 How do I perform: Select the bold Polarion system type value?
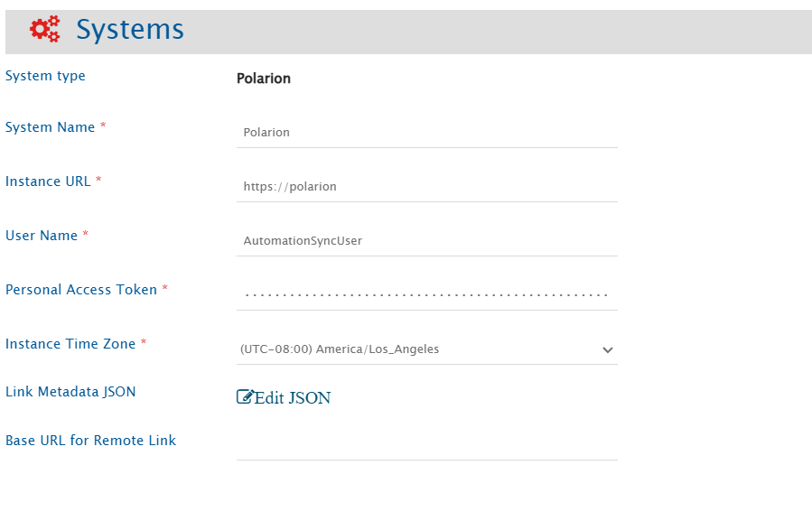[x=264, y=79]
